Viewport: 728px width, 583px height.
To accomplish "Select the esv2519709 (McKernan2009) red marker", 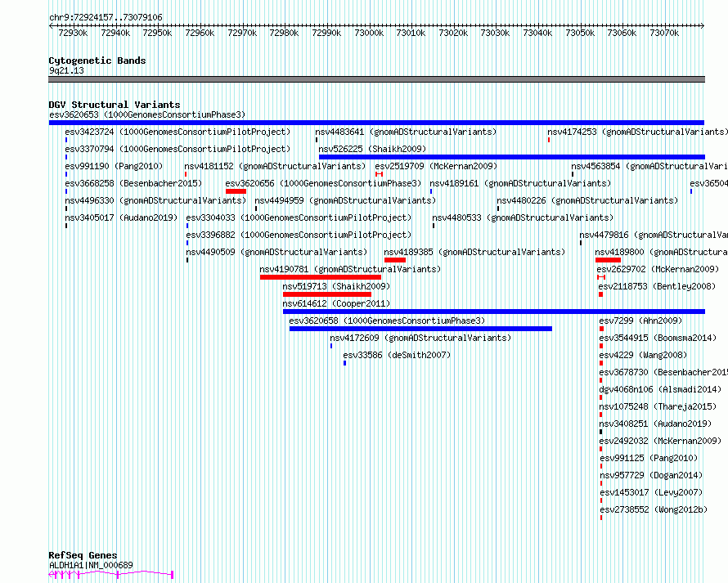I will pyautogui.click(x=380, y=174).
